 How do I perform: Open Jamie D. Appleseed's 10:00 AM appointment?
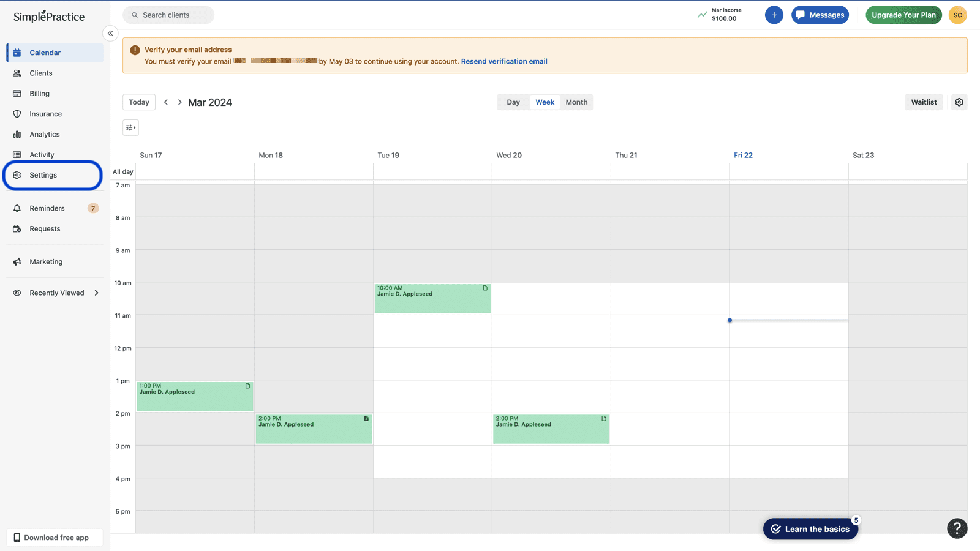pyautogui.click(x=432, y=298)
